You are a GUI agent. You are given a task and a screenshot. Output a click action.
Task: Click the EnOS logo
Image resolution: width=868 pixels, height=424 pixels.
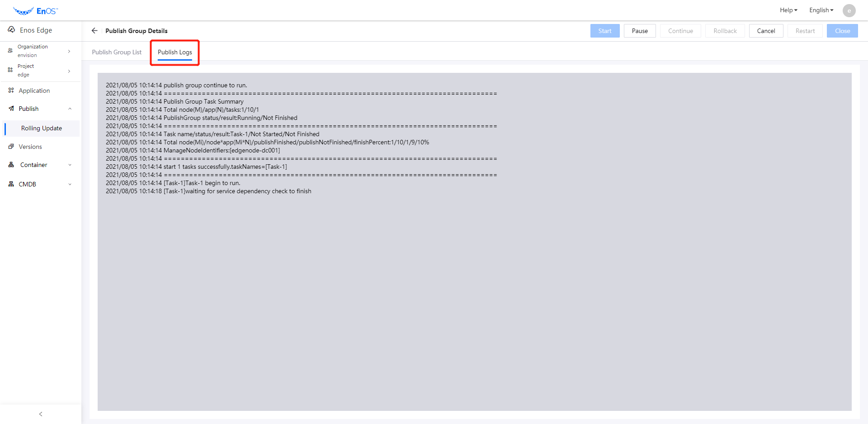35,11
